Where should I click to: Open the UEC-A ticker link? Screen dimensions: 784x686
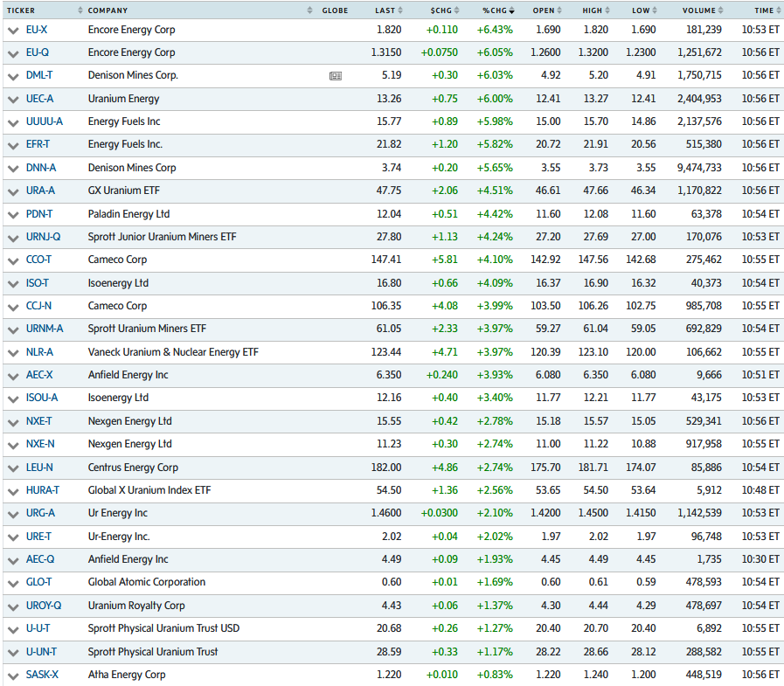39,99
